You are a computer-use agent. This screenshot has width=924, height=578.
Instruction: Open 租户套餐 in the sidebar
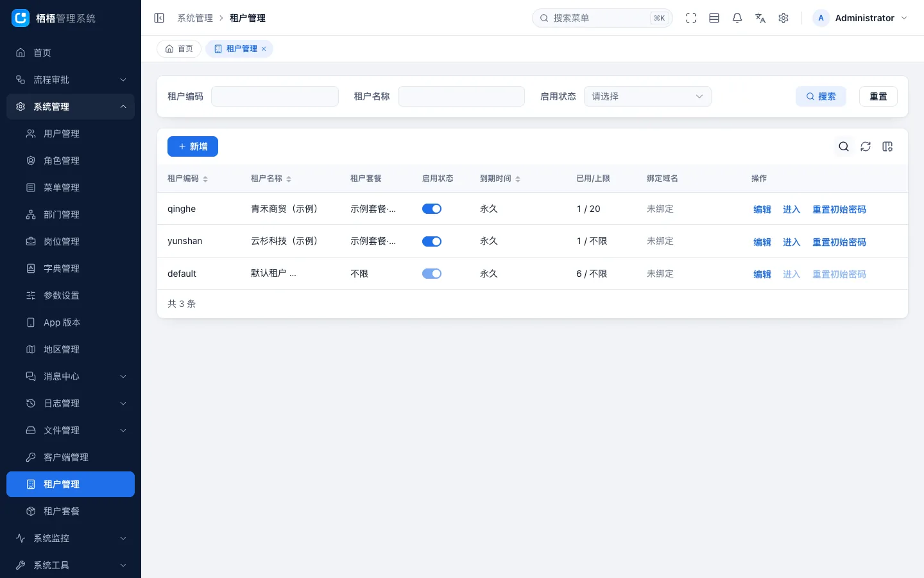pyautogui.click(x=71, y=511)
